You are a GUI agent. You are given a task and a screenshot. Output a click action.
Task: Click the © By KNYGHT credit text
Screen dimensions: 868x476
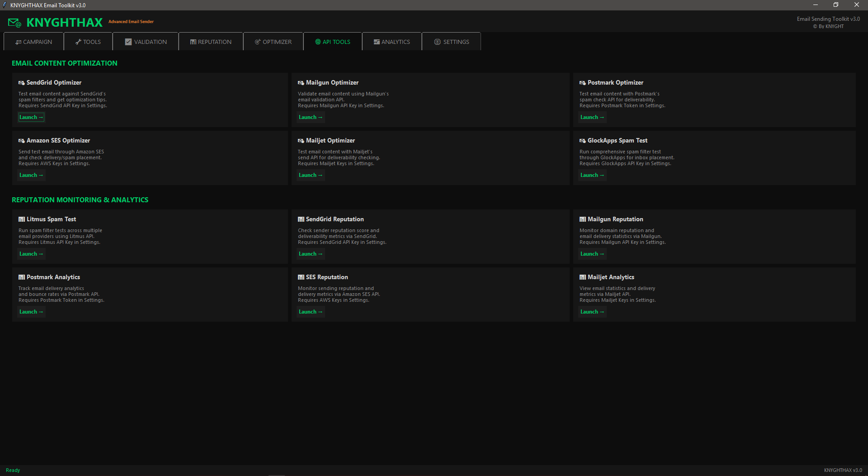tap(828, 26)
